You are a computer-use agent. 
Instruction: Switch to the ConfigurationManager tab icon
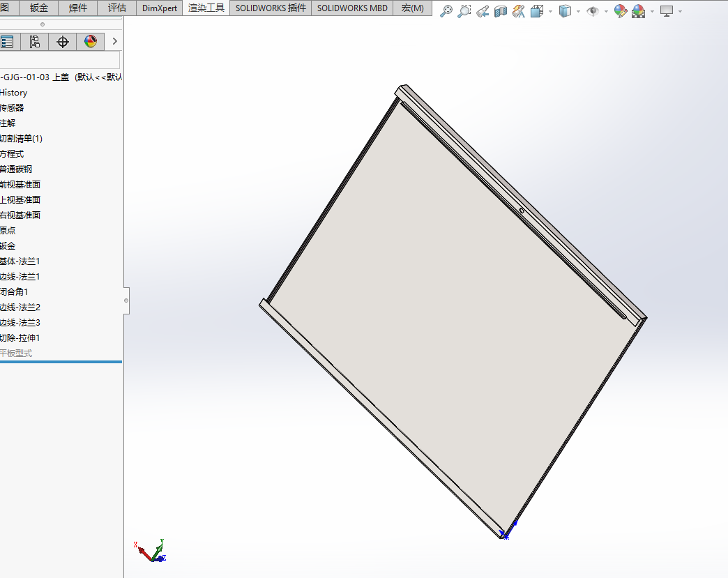coord(34,42)
